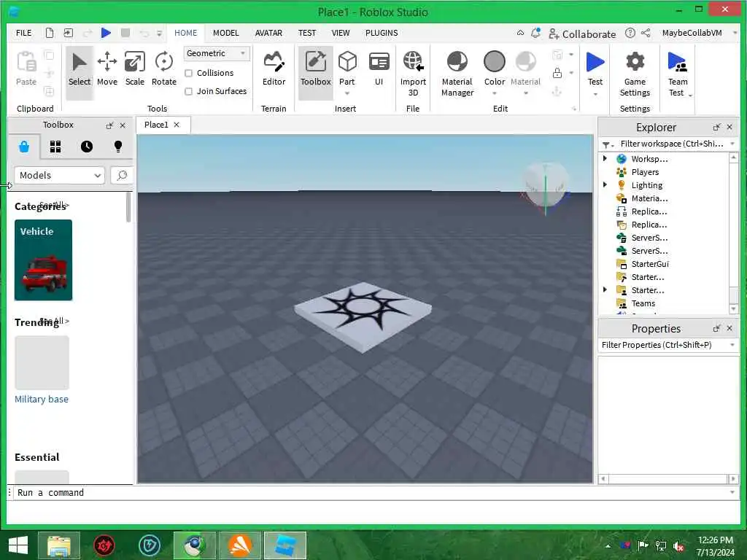Open Toolbox Inventory grid tab
The height and width of the screenshot is (560, 747).
tap(55, 147)
